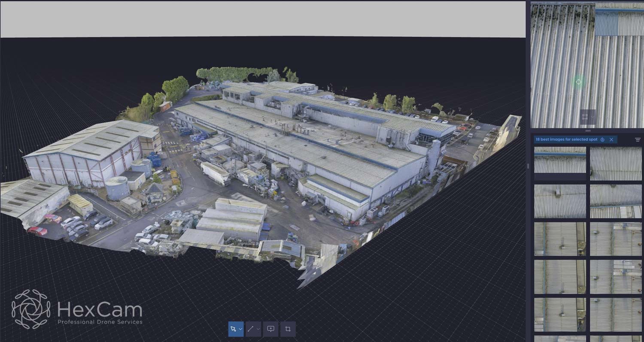Click the green crosshair spot marker in preview
Image resolution: width=644 pixels, height=342 pixels.
pos(578,82)
